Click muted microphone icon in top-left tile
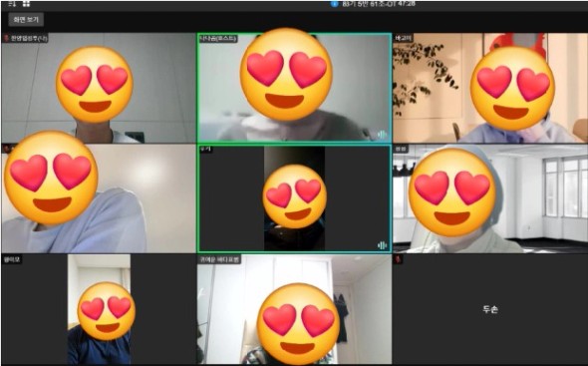Image resolution: width=588 pixels, height=366 pixels. pos(6,38)
